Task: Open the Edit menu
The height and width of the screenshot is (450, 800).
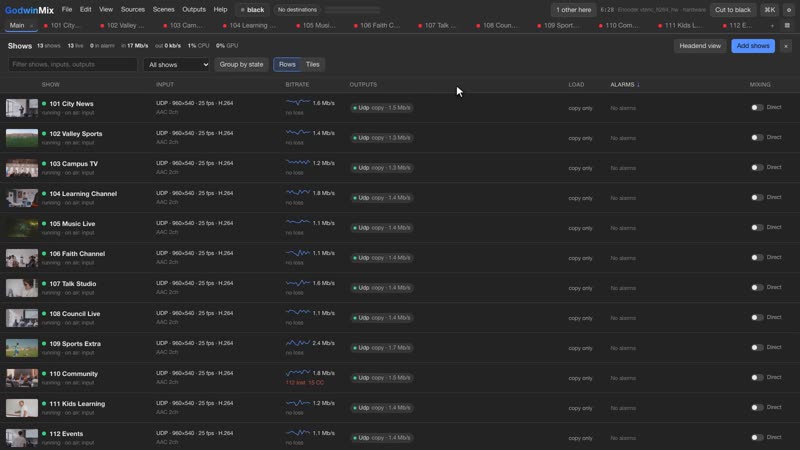Action: [x=85, y=10]
